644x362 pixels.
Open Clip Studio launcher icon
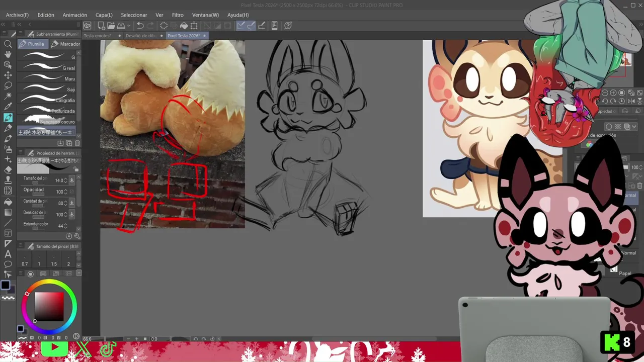click(87, 25)
